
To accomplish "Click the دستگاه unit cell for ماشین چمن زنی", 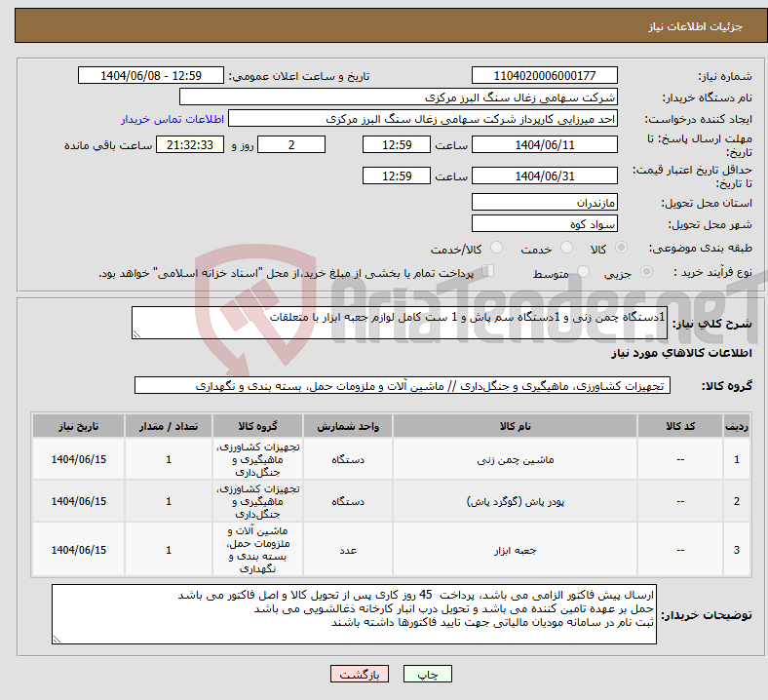I will coord(348,459).
